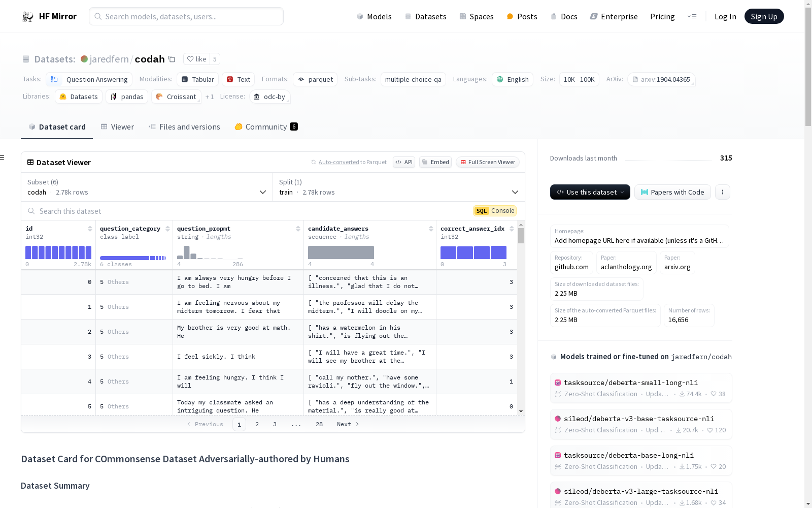Viewport: 812px width, 508px height.
Task: Expand the Split train dropdown
Action: [399, 187]
